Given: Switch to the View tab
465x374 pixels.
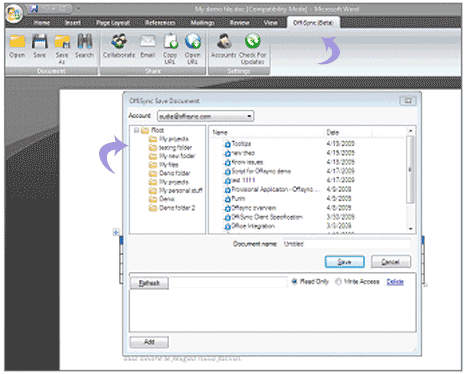Looking at the screenshot, I should click(x=270, y=23).
